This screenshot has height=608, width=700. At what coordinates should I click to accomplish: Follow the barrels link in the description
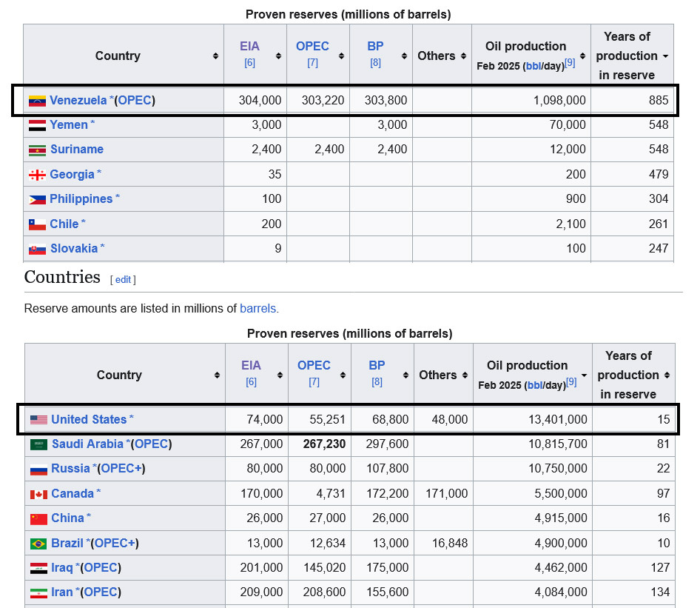pyautogui.click(x=258, y=308)
